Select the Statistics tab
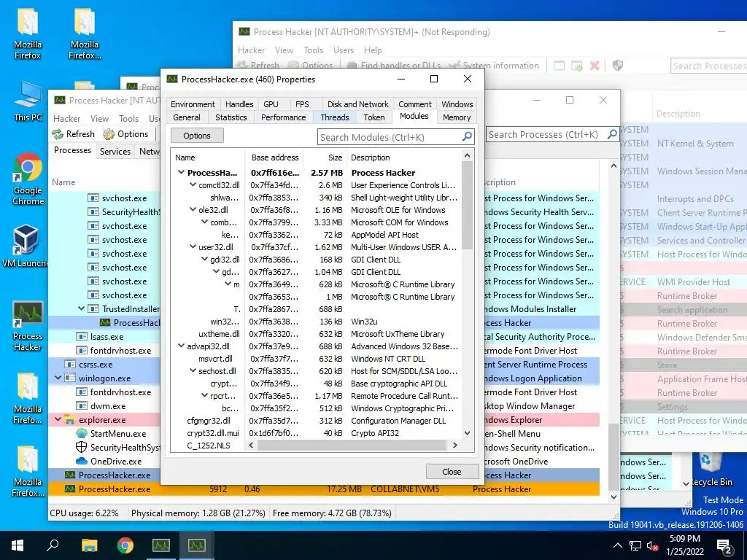This screenshot has height=560, width=747. [231, 117]
